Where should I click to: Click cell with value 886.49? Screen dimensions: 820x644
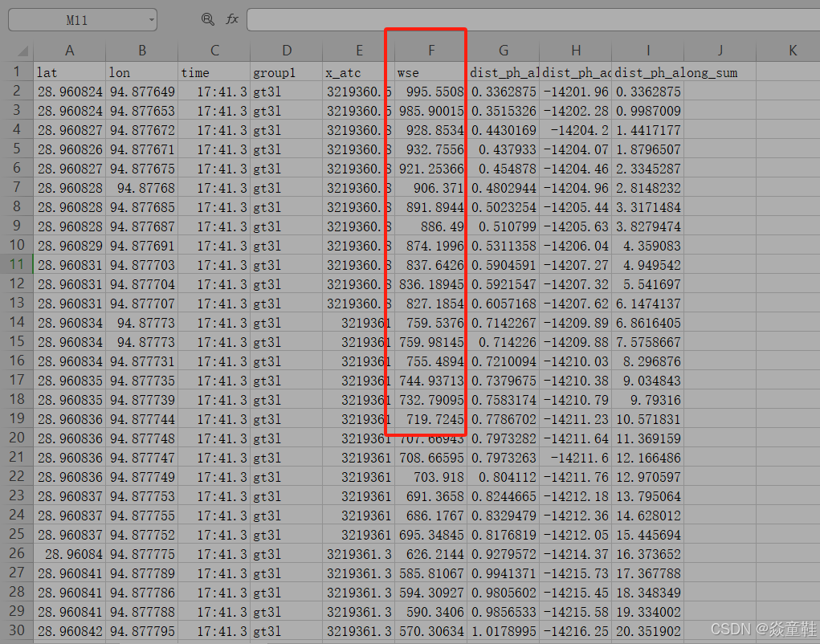pyautogui.click(x=431, y=226)
